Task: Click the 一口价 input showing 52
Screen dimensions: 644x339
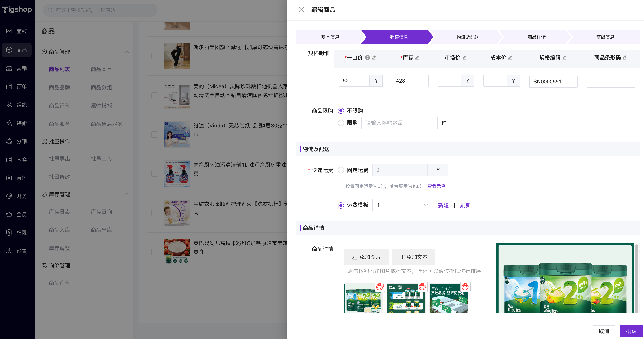Action: (x=354, y=81)
